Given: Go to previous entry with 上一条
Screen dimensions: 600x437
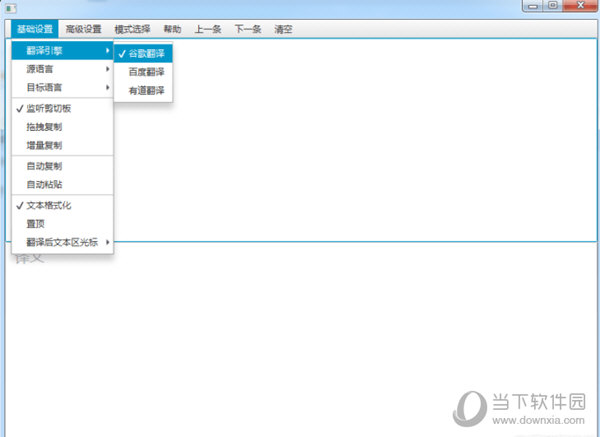Looking at the screenshot, I should tap(208, 29).
